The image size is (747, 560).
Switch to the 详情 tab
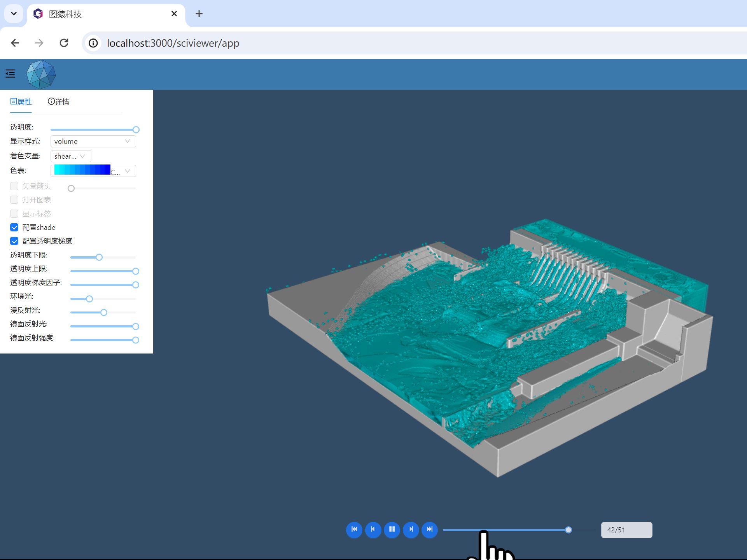click(59, 101)
